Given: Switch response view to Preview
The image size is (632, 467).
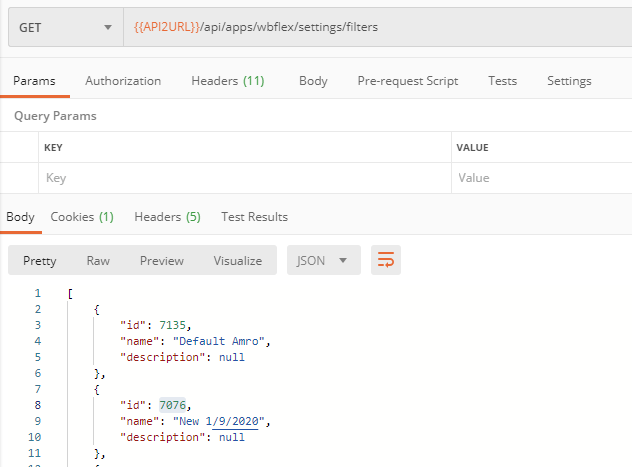Looking at the screenshot, I should click(x=161, y=261).
